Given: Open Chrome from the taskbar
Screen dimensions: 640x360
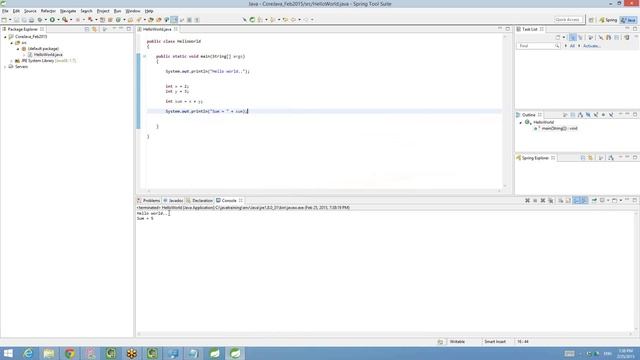Looking at the screenshot, I should point(70,353).
